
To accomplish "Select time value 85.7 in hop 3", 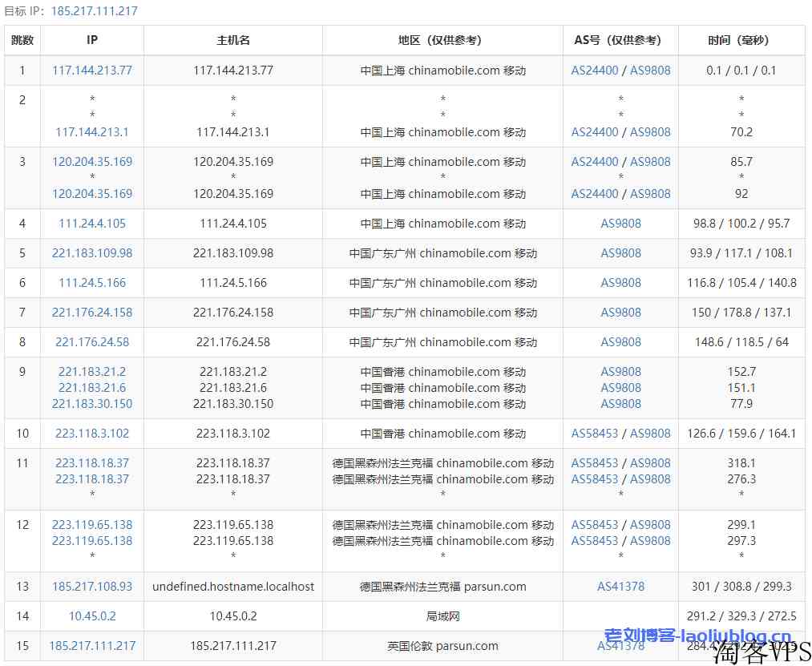I will click(741, 162).
